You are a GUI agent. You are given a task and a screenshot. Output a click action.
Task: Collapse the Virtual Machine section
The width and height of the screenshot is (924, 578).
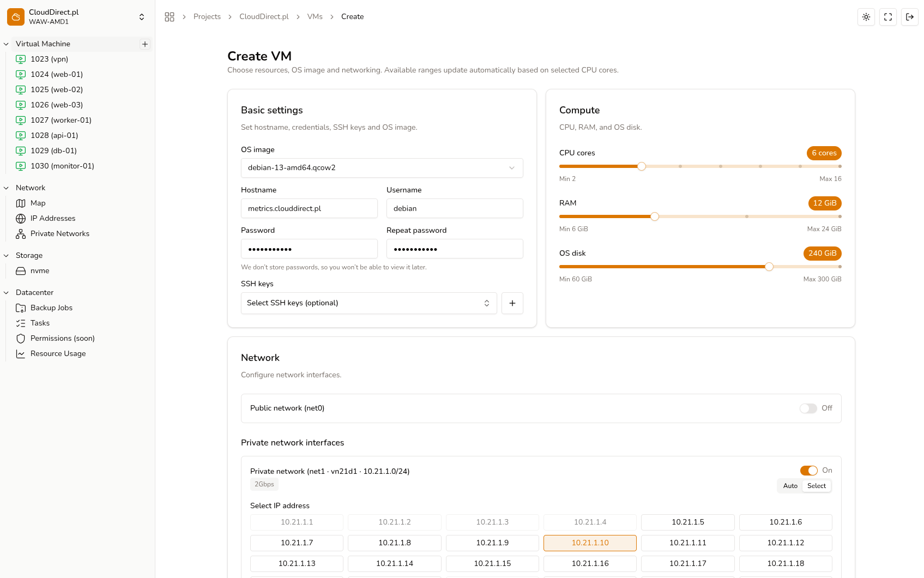click(x=6, y=44)
